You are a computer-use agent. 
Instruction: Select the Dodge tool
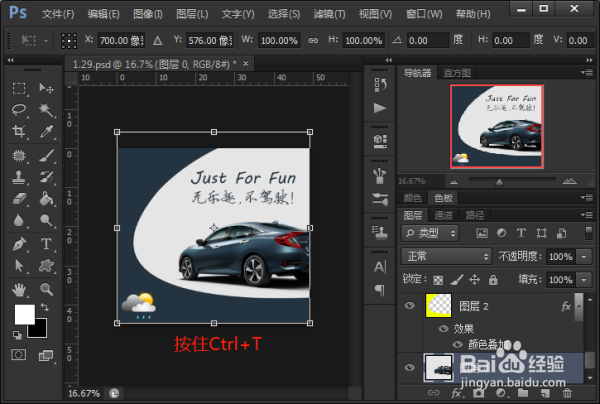pyautogui.click(x=46, y=220)
